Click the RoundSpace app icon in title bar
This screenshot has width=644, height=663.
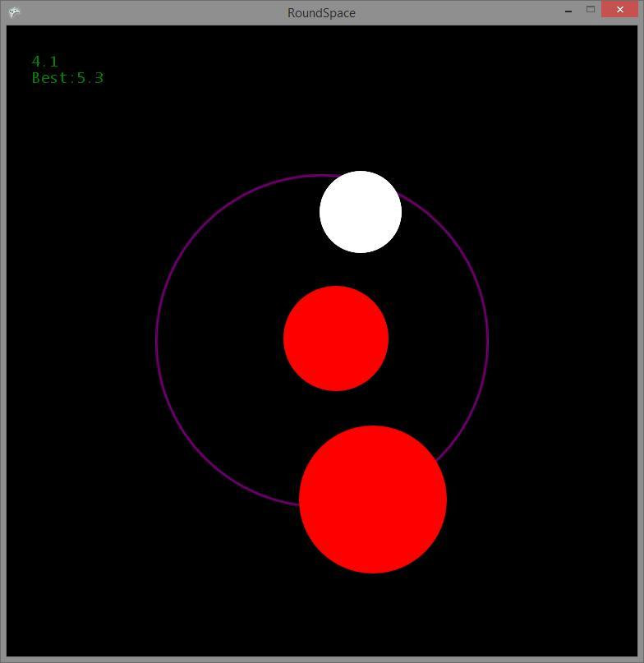(x=14, y=12)
